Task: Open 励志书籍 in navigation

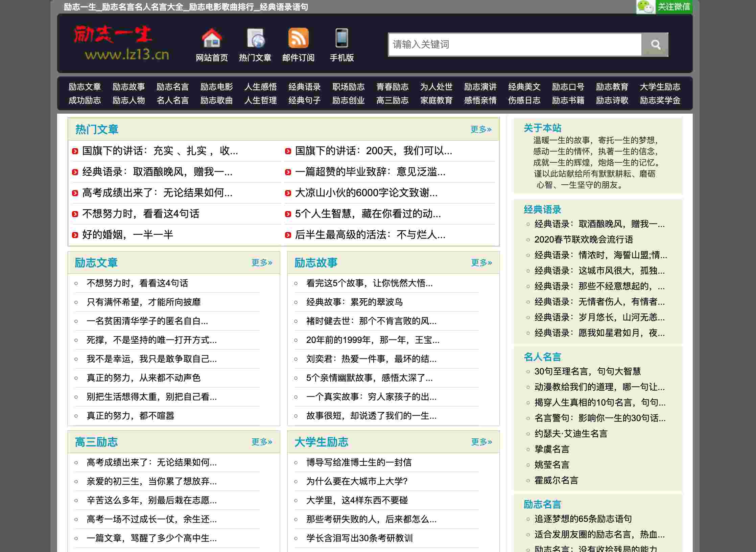Action: (x=568, y=100)
